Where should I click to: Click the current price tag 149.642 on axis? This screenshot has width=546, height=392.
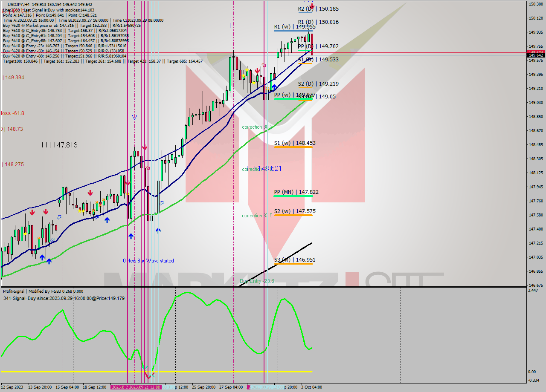click(x=536, y=55)
